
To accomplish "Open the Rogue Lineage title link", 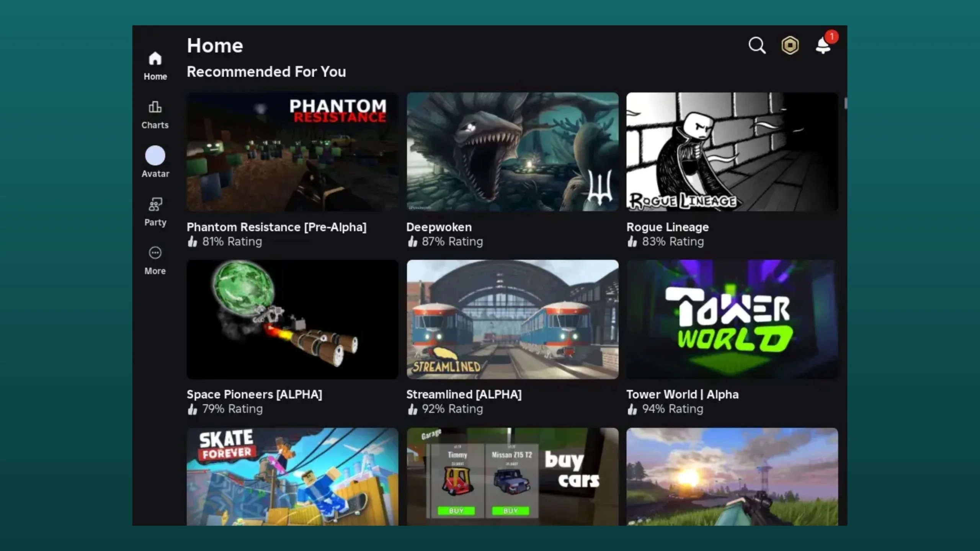I will [668, 227].
